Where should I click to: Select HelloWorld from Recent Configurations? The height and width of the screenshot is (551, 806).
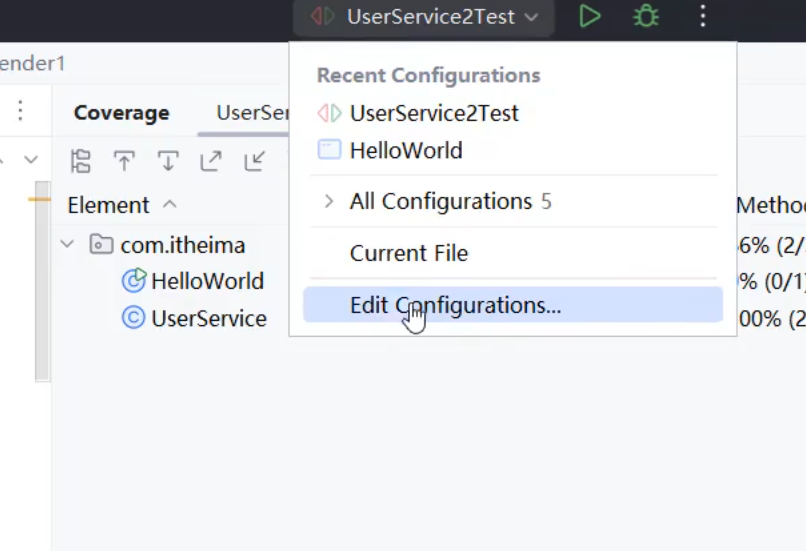405,151
